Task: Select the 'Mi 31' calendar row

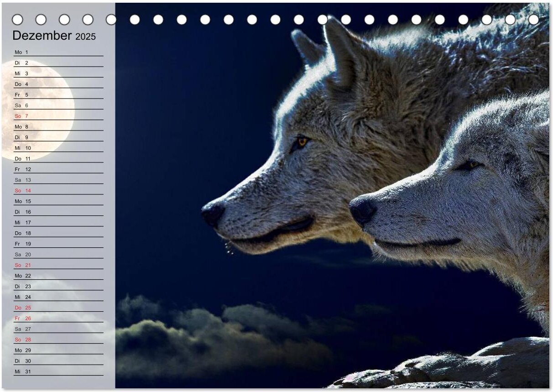Action: 58,371
